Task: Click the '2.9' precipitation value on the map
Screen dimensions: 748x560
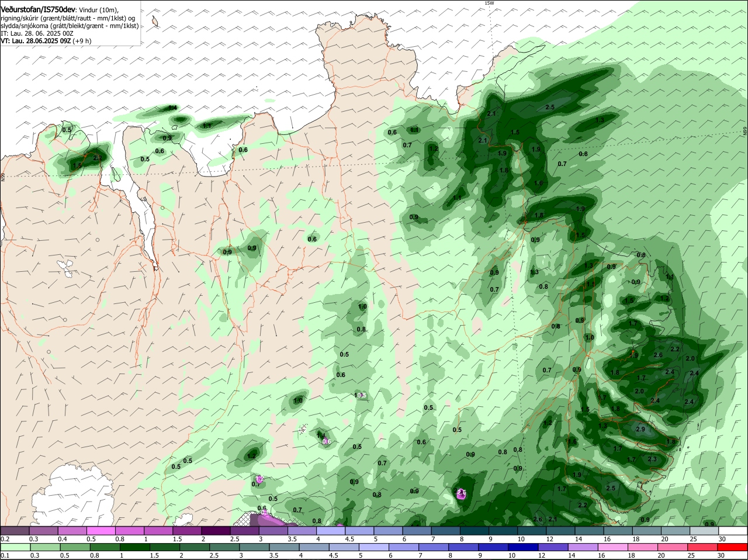Action: [640, 430]
